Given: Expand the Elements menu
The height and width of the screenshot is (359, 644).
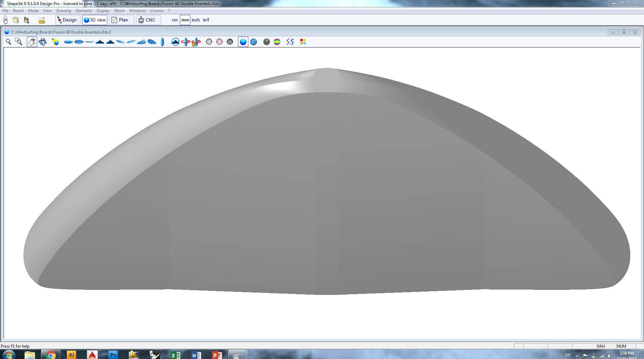Looking at the screenshot, I should tap(84, 11).
